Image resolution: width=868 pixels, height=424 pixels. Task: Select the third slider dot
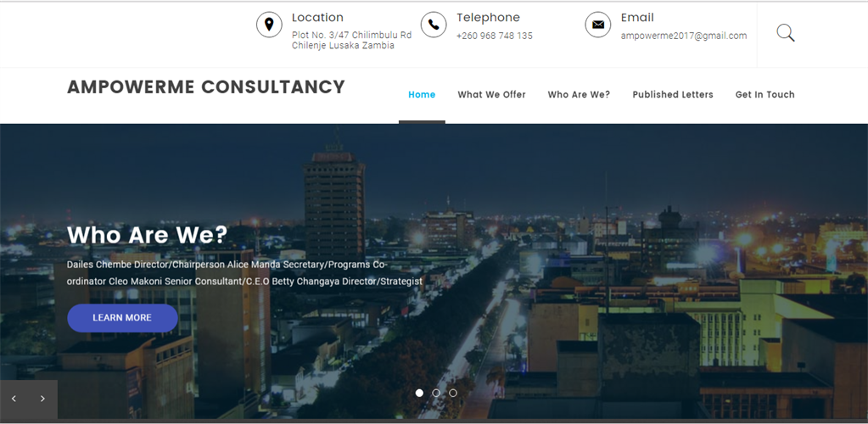[453, 393]
